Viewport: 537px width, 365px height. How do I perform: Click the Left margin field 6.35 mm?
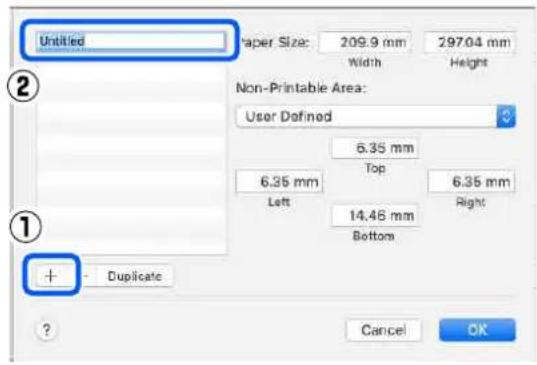[x=279, y=181]
